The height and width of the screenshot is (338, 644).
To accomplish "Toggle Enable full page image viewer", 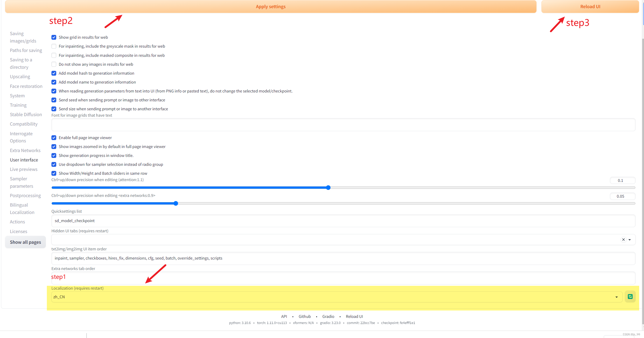I will tap(54, 138).
